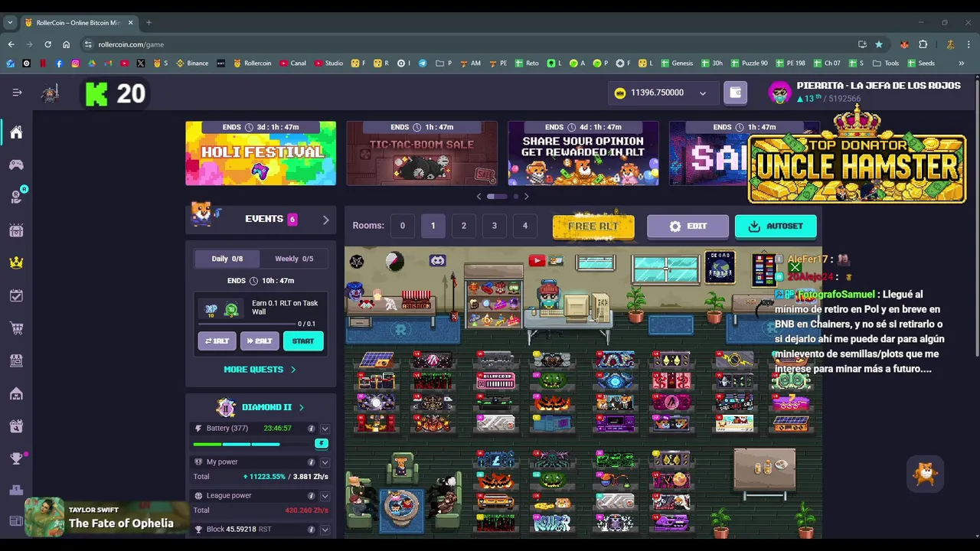Open the pink profile avatar
This screenshot has width=980, height=551.
[779, 93]
